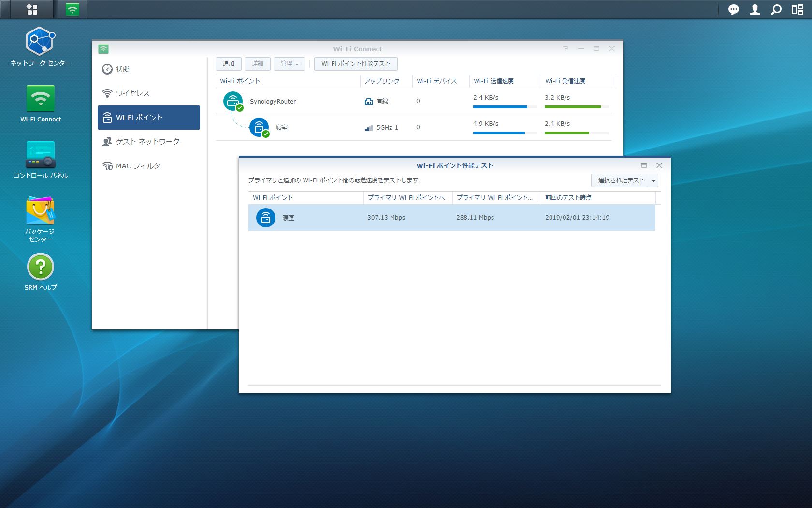Open Package Center desktop icon
This screenshot has width=812, height=508.
41,219
